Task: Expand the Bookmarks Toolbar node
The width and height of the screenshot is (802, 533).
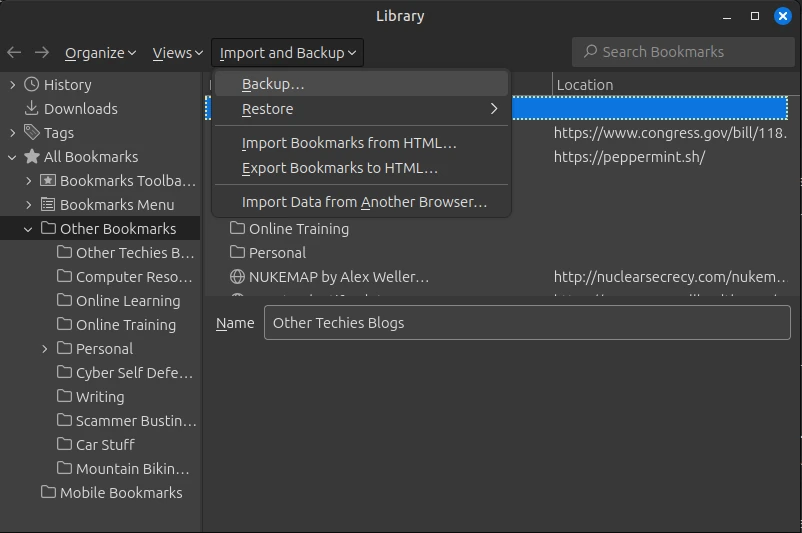Action: point(29,181)
